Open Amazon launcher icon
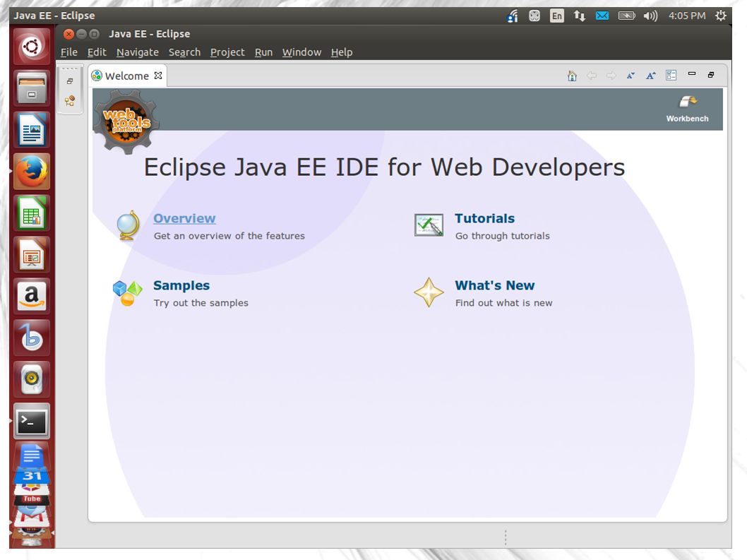This screenshot has width=747, height=560. (x=32, y=297)
